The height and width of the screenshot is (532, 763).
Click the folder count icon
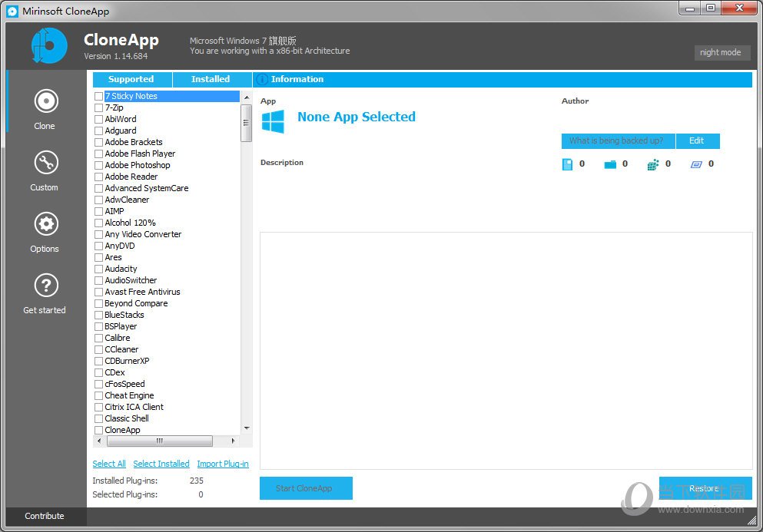point(610,164)
